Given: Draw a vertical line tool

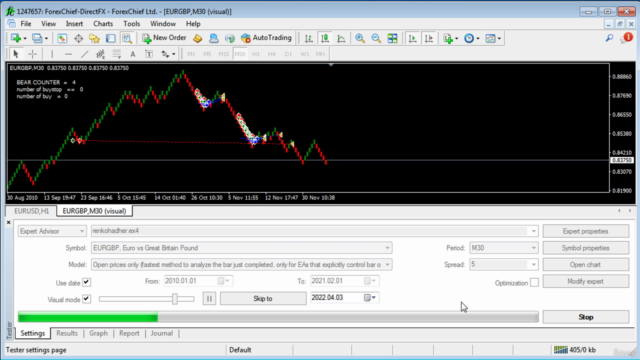Looking at the screenshot, I should coord(52,54).
